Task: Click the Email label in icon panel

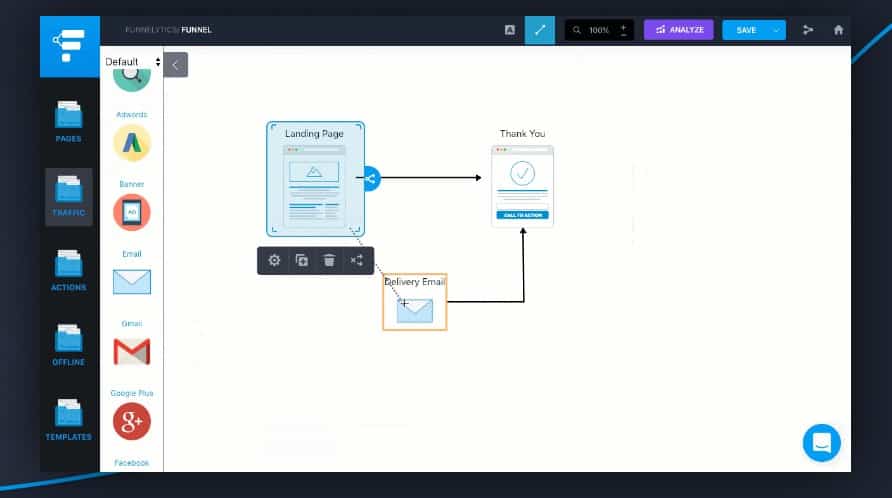Action: 131,254
